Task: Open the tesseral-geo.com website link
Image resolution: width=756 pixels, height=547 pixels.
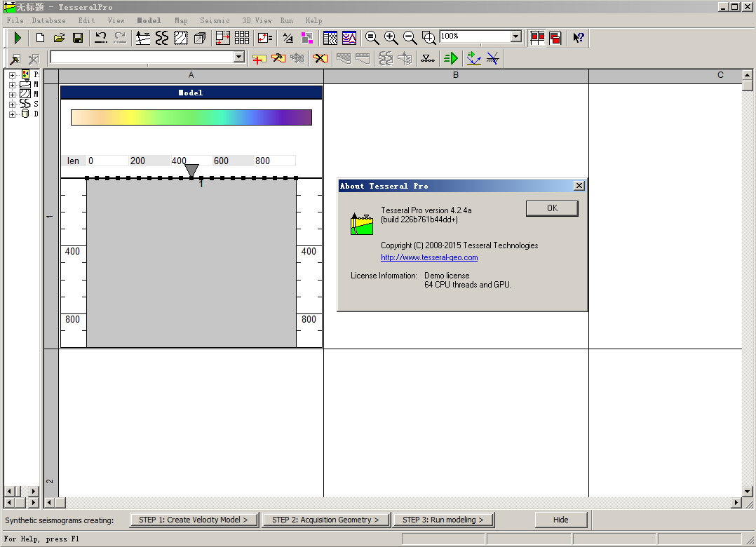Action: point(429,257)
